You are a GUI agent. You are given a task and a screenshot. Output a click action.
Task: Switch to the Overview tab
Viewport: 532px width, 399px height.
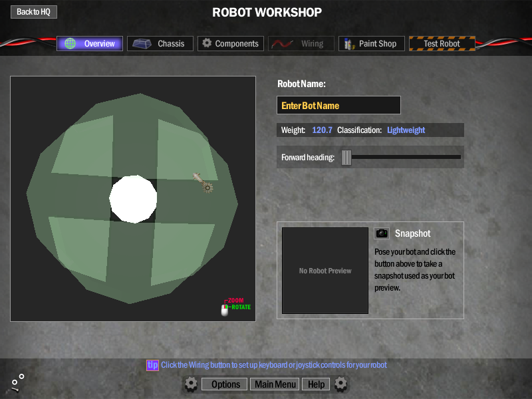tap(90, 43)
